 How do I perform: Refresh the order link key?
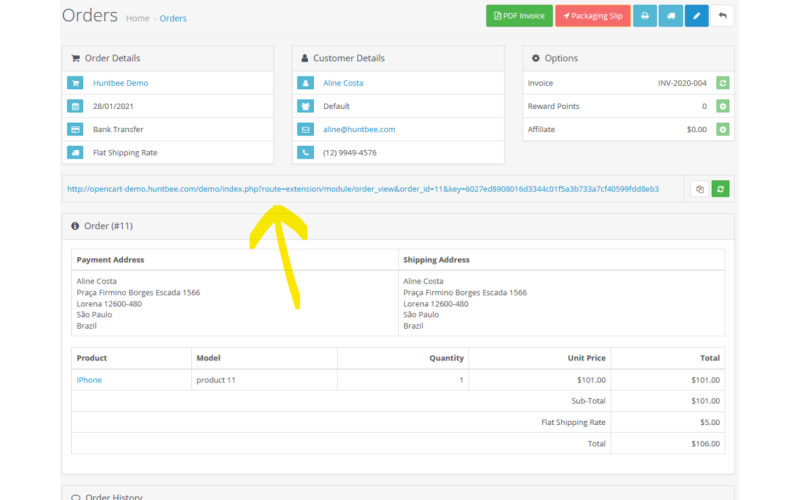click(x=720, y=189)
